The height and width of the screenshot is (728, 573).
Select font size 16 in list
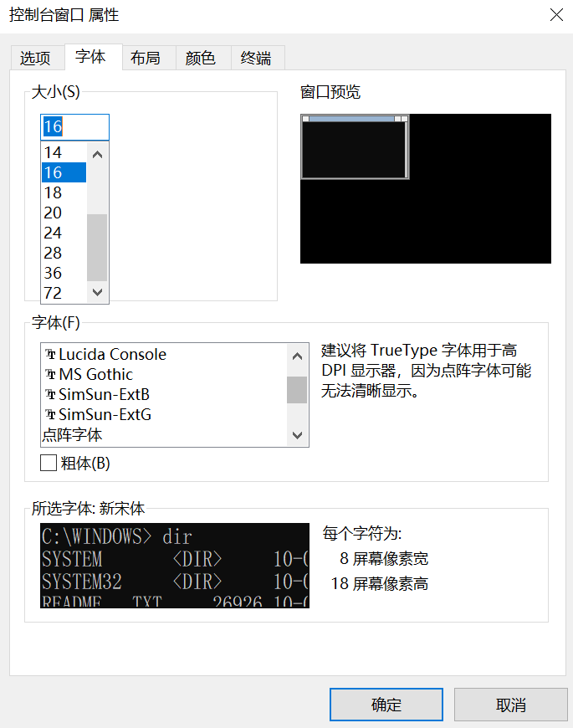click(64, 172)
